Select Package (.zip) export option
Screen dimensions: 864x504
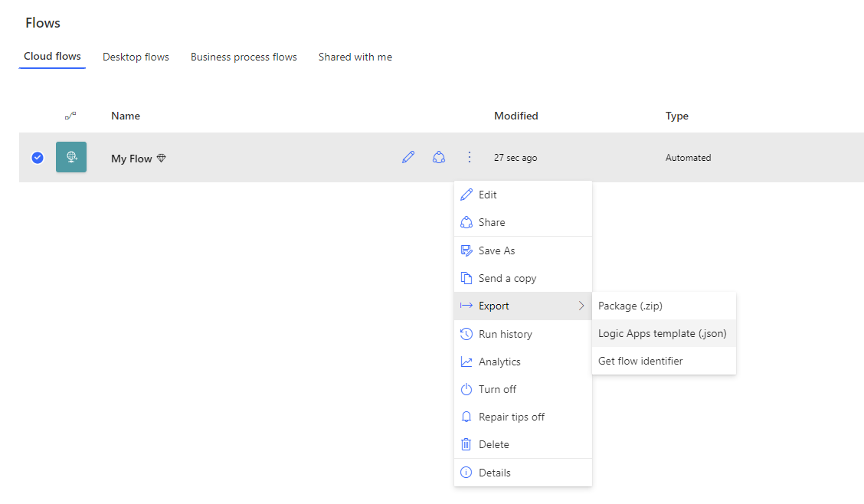(630, 306)
